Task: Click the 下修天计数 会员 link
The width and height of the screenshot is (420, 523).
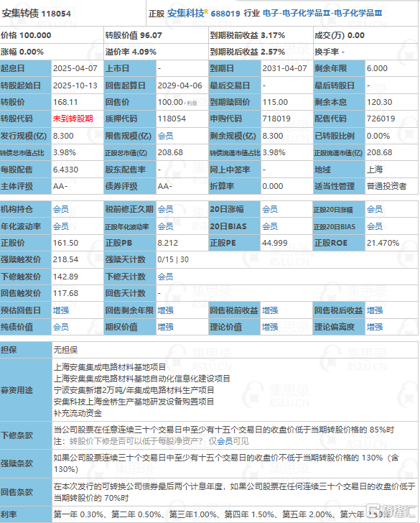Action: pos(165,277)
